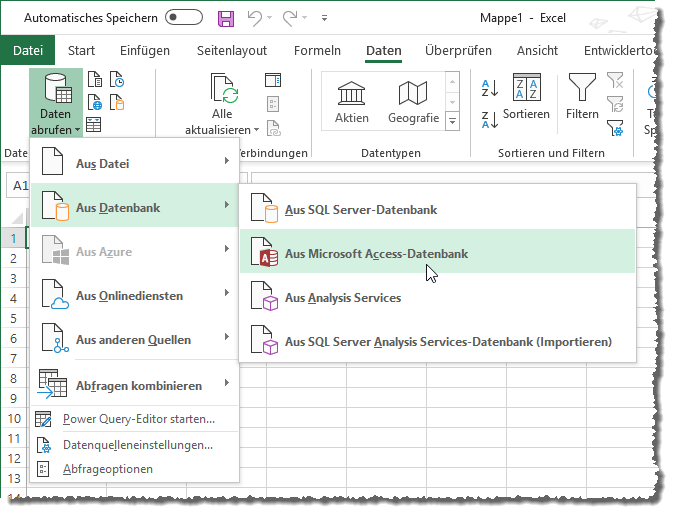The image size is (674, 516).
Task: Choose Aus Analysis Services
Action: (x=438, y=295)
